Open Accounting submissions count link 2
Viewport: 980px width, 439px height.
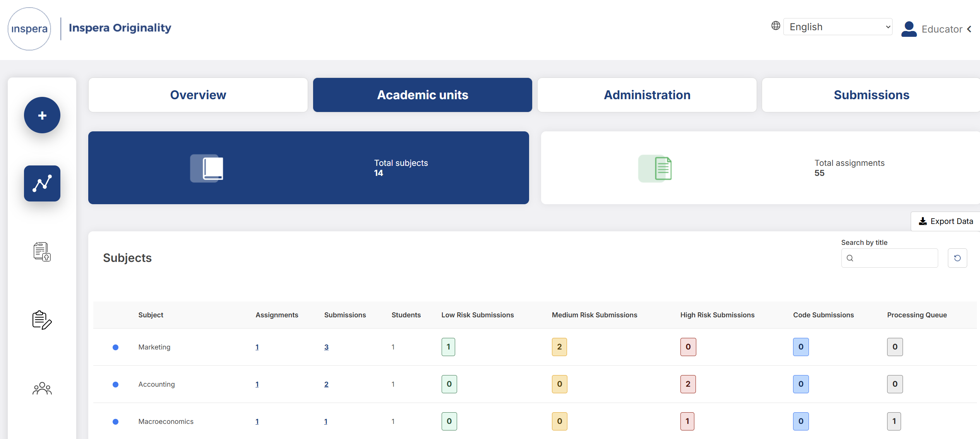pyautogui.click(x=326, y=384)
